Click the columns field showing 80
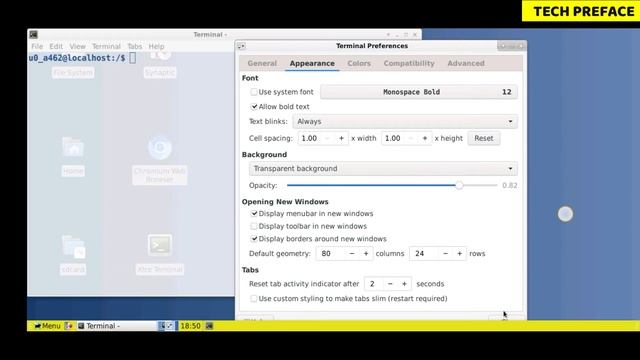Screen dimensions: 640x360 click(x=331, y=253)
